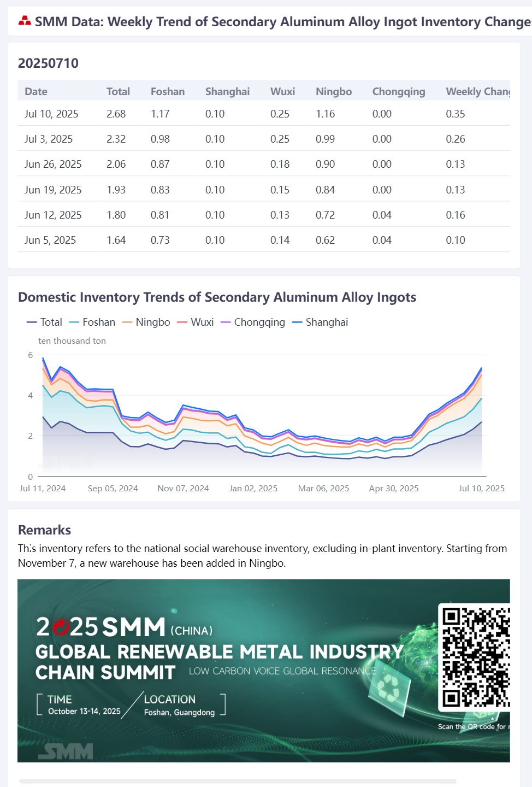Toggle the Ningbo series in chart legend

tap(146, 322)
